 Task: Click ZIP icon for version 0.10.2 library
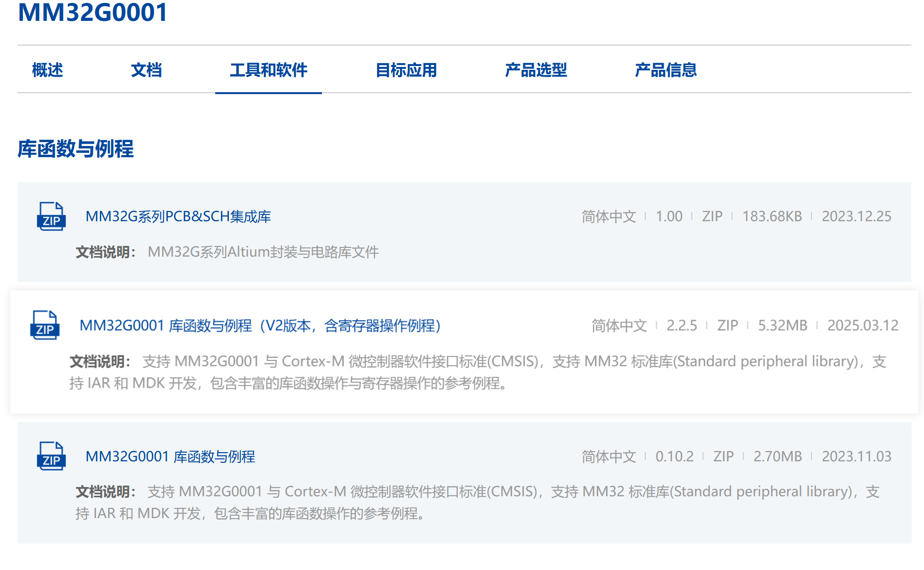[x=51, y=456]
